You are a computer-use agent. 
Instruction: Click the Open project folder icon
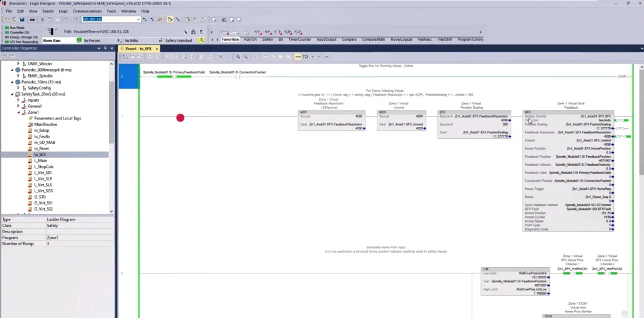coord(14,19)
